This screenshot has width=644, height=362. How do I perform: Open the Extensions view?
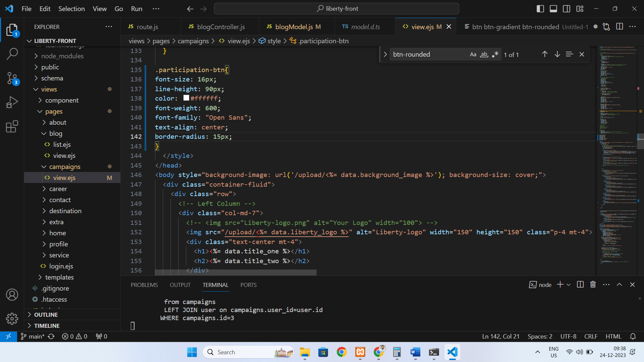12,127
